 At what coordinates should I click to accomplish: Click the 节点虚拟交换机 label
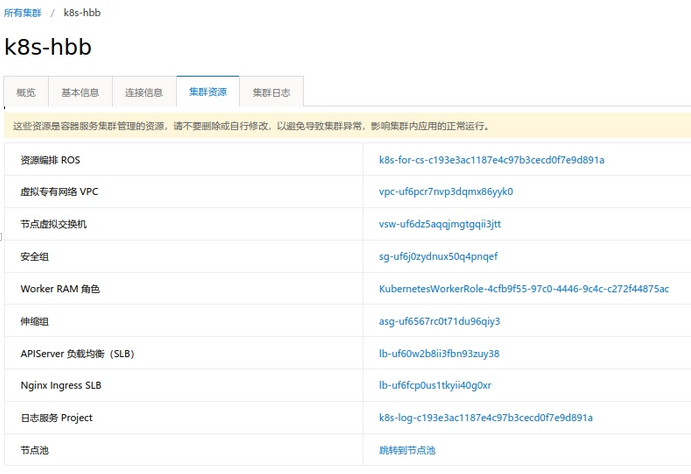click(53, 224)
